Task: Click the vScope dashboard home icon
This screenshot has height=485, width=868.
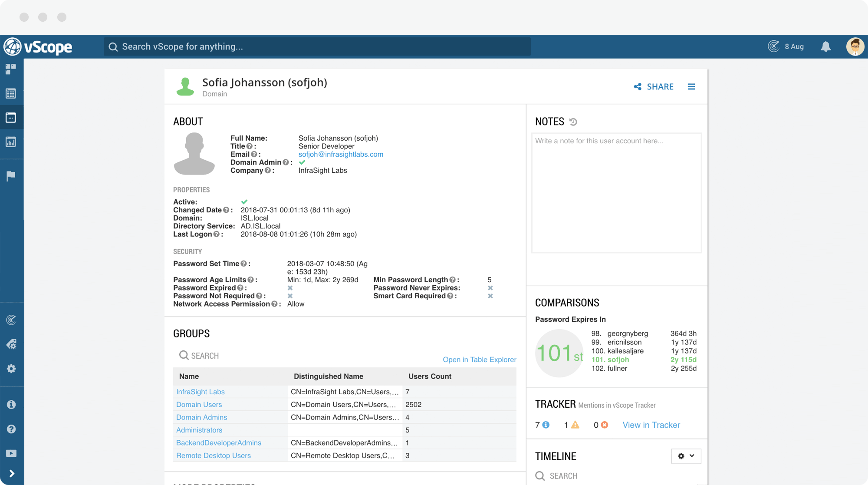Action: [x=11, y=70]
